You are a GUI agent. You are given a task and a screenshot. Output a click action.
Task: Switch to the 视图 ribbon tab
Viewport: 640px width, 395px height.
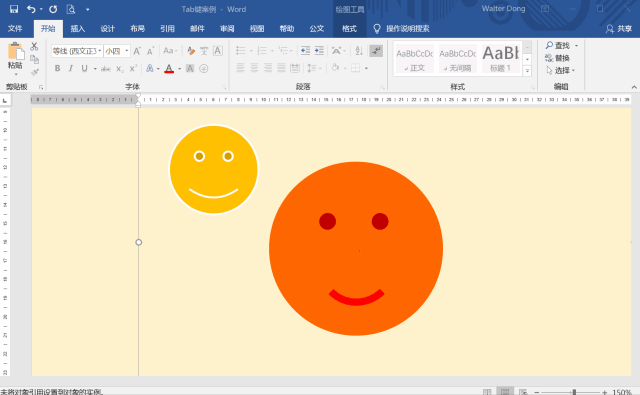pyautogui.click(x=257, y=29)
